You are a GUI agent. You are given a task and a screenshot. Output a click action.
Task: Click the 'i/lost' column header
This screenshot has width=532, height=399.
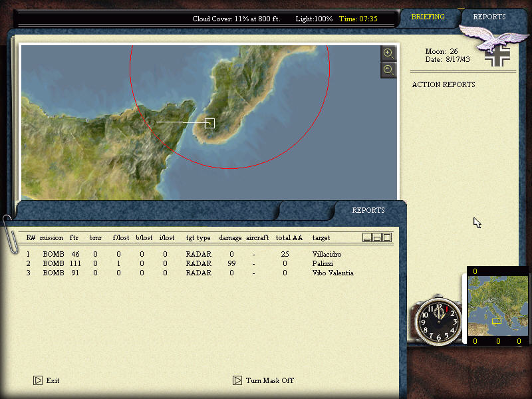click(167, 237)
